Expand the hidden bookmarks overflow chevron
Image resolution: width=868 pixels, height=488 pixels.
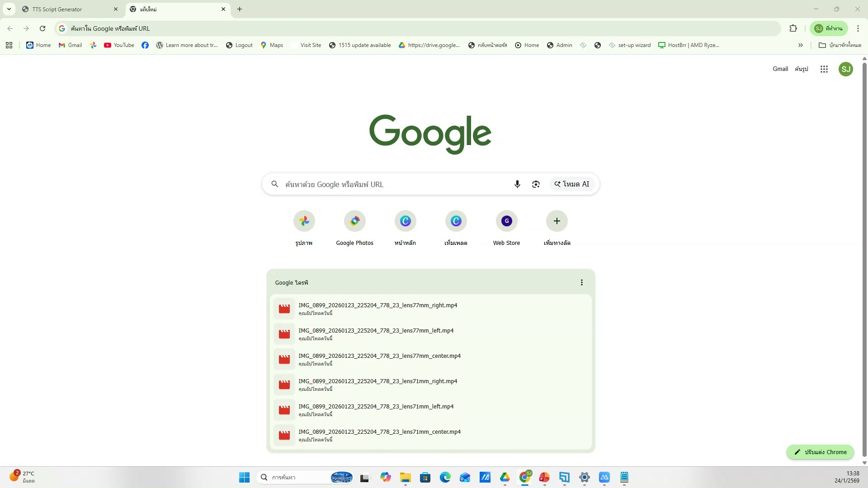pyautogui.click(x=800, y=45)
